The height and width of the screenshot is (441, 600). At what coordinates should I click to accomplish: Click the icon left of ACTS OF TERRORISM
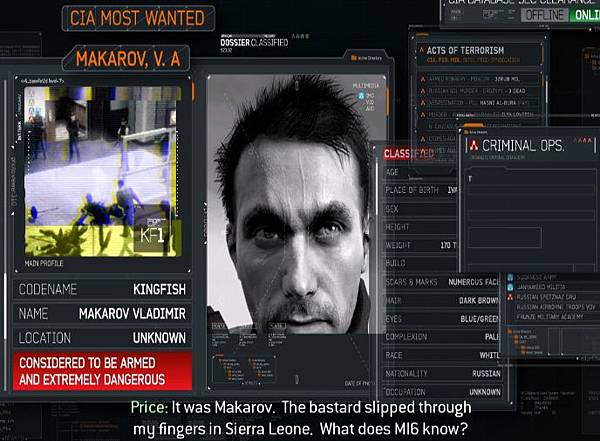[x=421, y=50]
